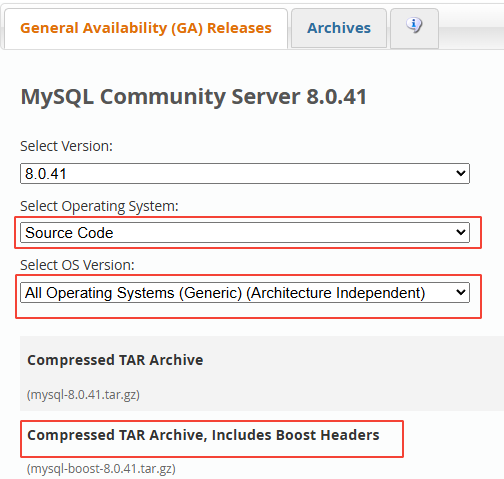Click the MySQL Community Server 8.0.41 heading
The width and height of the screenshot is (504, 479).
194,97
